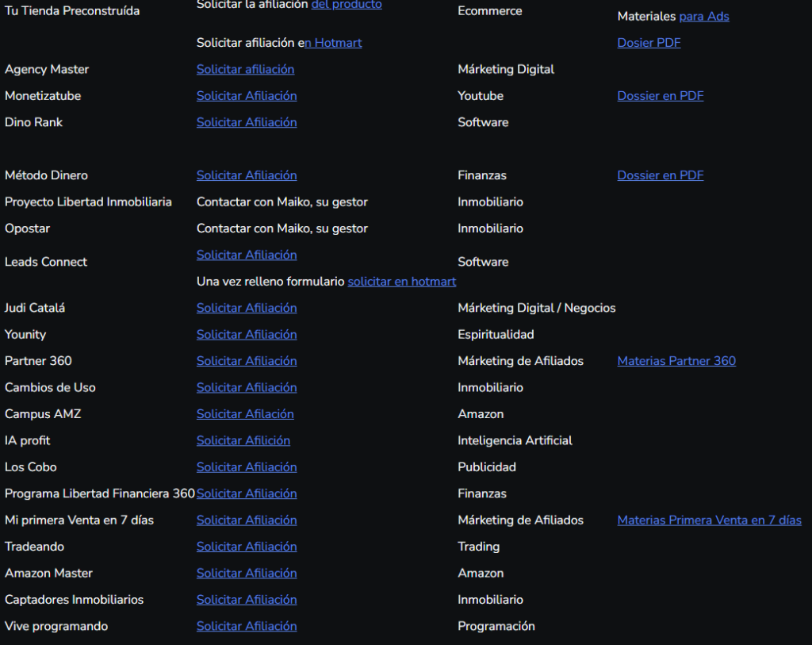Click Solicitar Afiliación in the Tradeando row
Image resolution: width=812 pixels, height=645 pixels.
pos(247,547)
